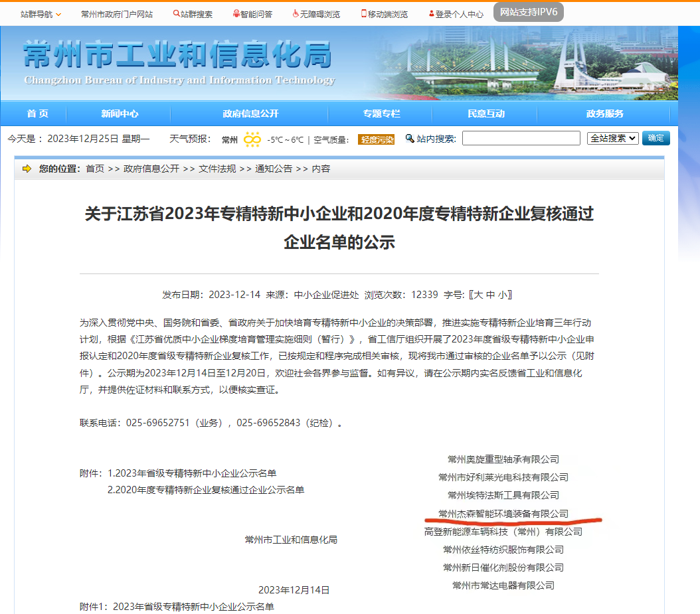This screenshot has height=614, width=700.
Task: Go to the 新闻中心 menu tab
Action: pos(120,114)
